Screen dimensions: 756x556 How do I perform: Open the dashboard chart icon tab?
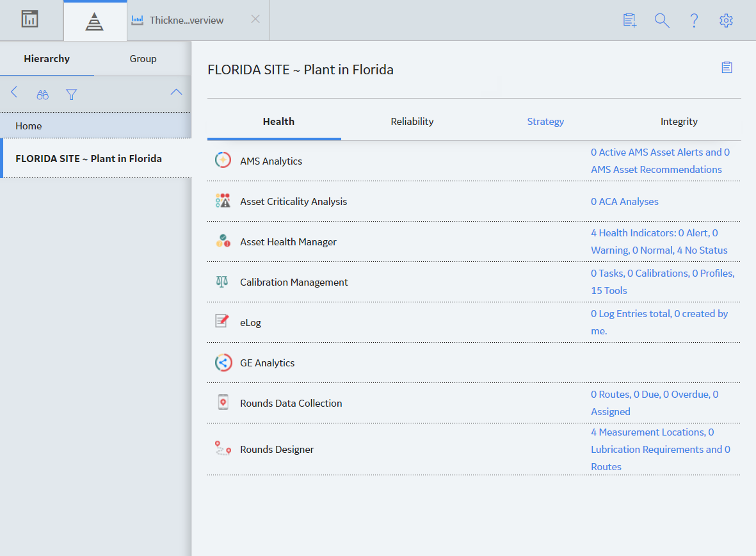[x=30, y=20]
